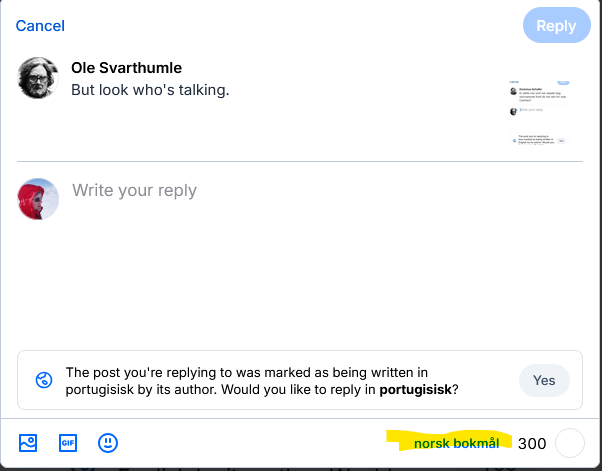Click the Ole Svarthumle author name
Viewport: 602px width, 471px height.
click(127, 68)
